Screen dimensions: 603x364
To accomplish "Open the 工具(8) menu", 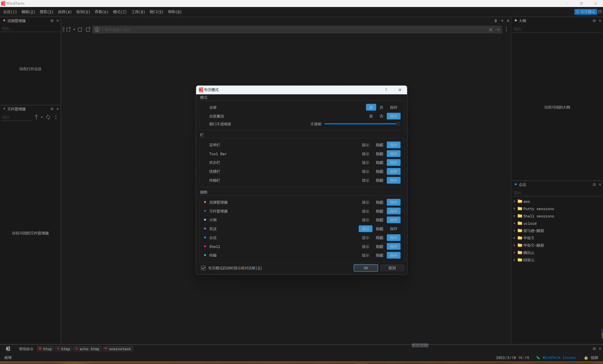I will [x=138, y=12].
